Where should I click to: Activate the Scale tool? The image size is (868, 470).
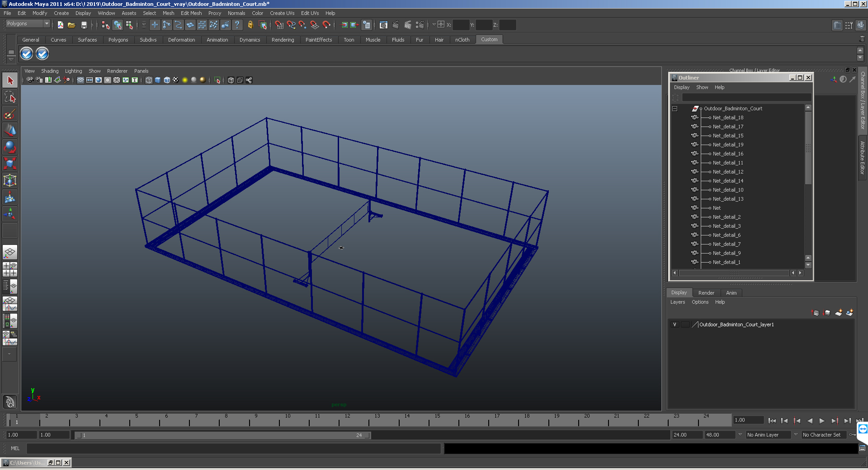(x=10, y=164)
